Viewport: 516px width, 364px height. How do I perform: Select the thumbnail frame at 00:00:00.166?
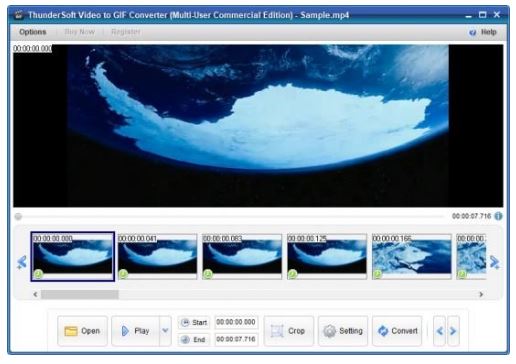point(412,256)
